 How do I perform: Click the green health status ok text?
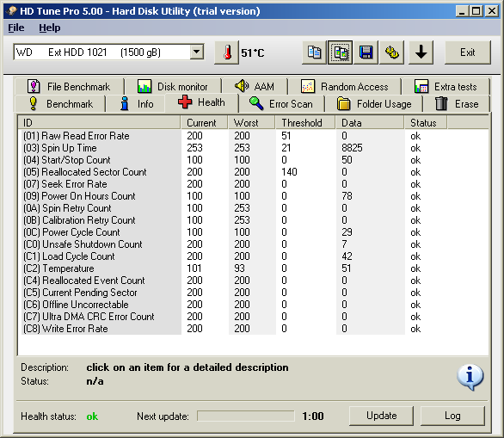(x=92, y=416)
